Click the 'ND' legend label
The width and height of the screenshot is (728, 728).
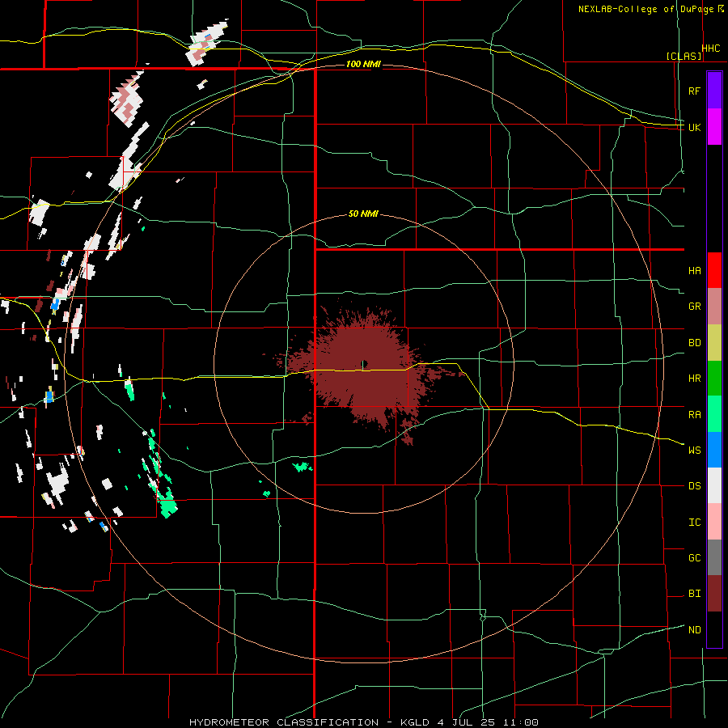pyautogui.click(x=694, y=629)
